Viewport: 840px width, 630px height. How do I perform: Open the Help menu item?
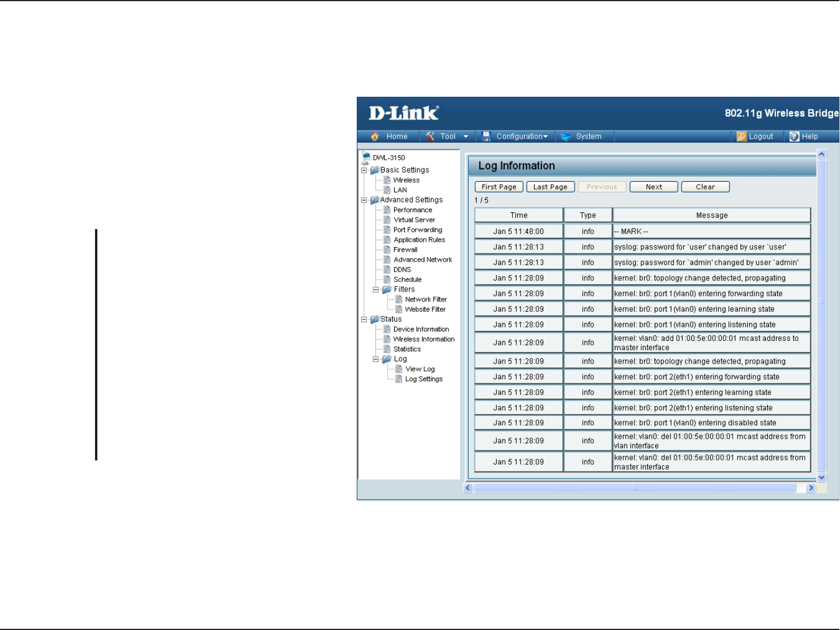[810, 136]
